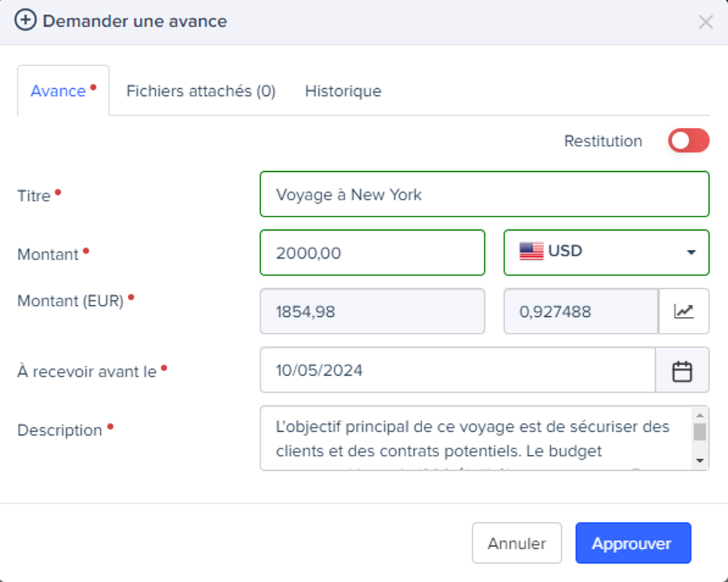Switch to the Avance tab
Viewport: 728px width, 582px height.
(63, 91)
